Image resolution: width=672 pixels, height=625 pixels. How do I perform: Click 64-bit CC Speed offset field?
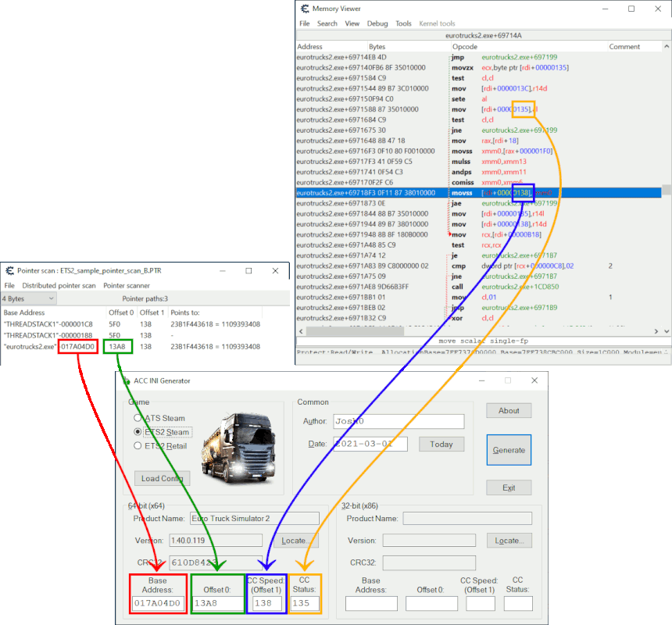point(266,603)
